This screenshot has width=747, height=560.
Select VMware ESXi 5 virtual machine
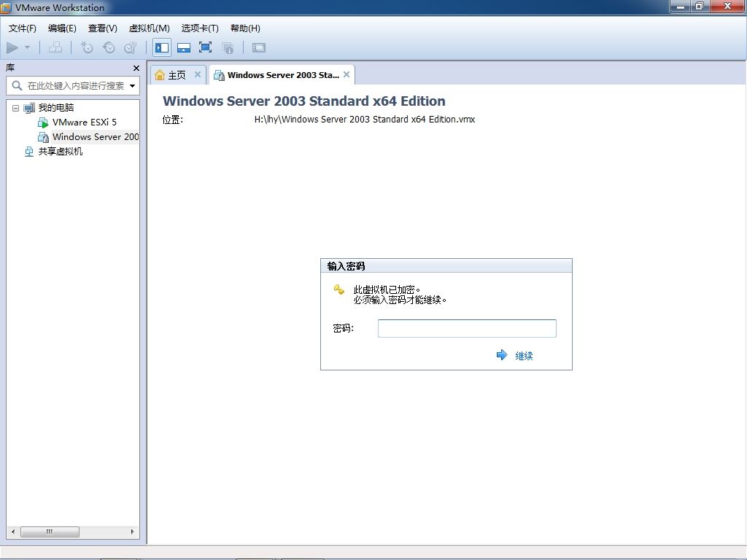point(84,122)
